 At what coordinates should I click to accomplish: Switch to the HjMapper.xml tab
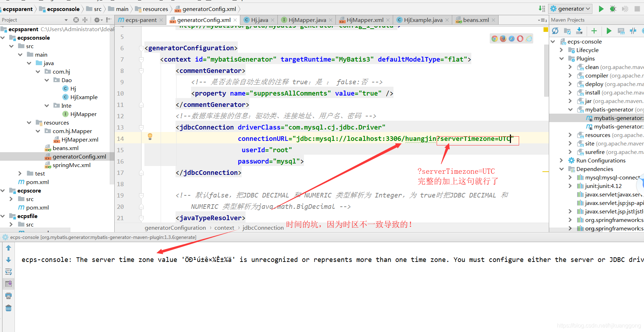[x=365, y=20]
